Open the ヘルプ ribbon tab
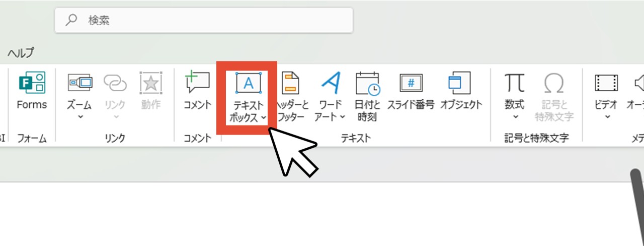 [21, 52]
